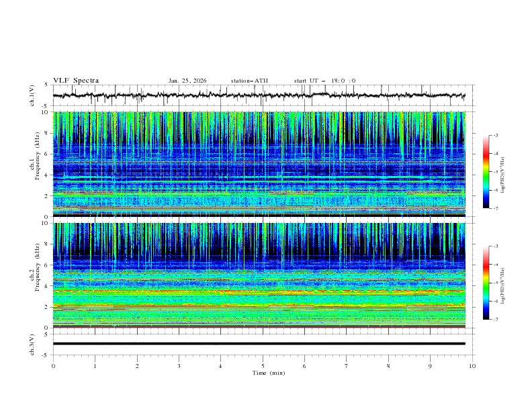Click the ch.3(V) axis label
The height and width of the screenshot is (411, 532).
[x=32, y=345]
